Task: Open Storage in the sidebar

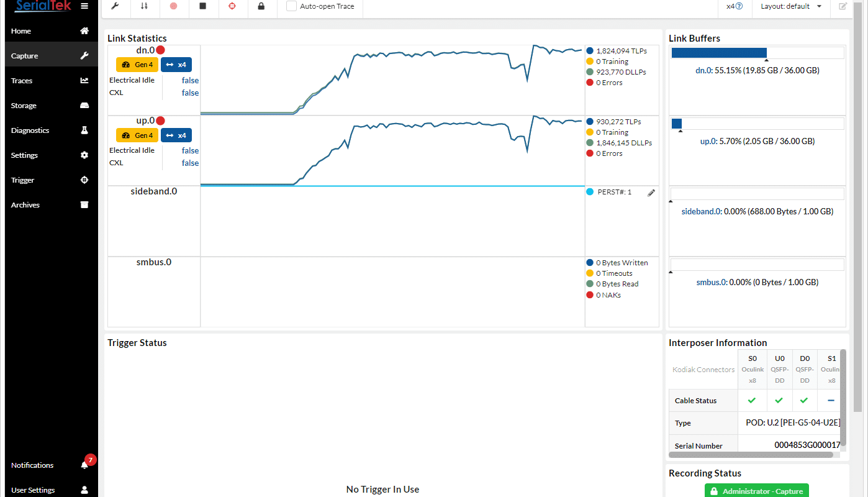Action: pos(52,106)
